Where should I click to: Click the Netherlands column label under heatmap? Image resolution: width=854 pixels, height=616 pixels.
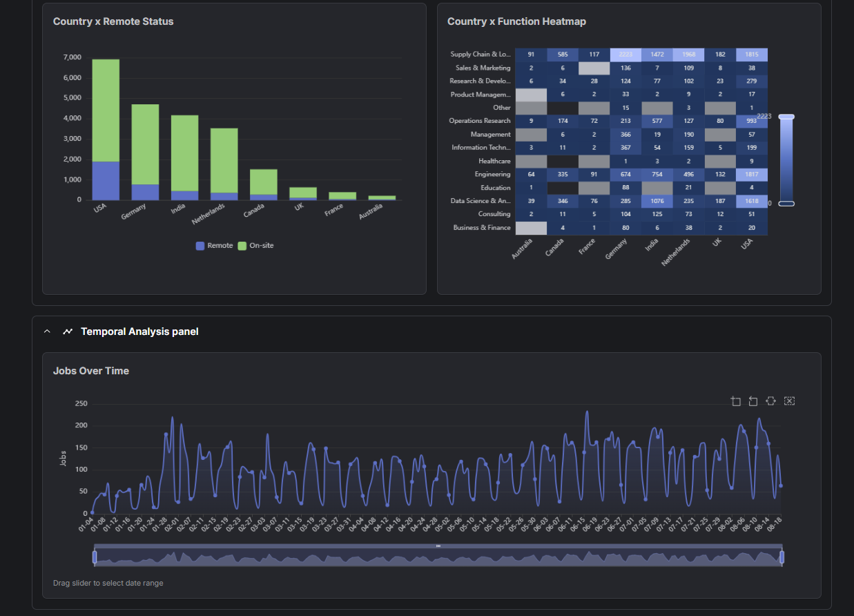tap(677, 252)
